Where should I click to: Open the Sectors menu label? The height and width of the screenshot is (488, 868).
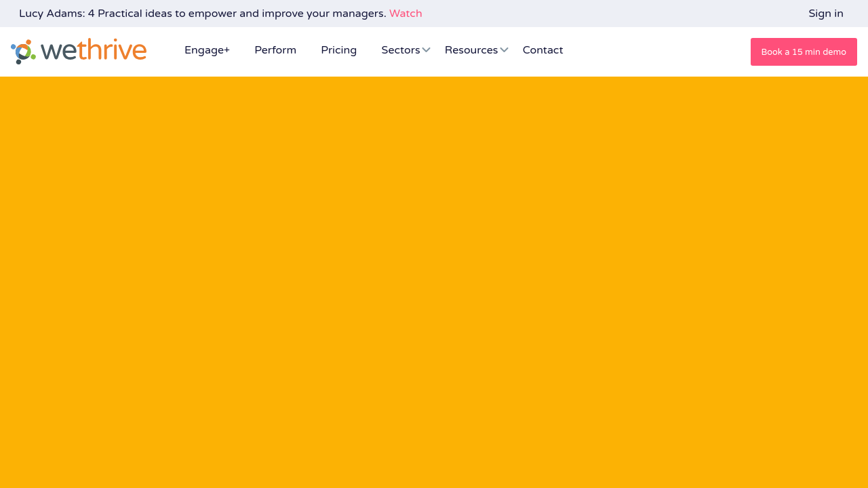(400, 50)
